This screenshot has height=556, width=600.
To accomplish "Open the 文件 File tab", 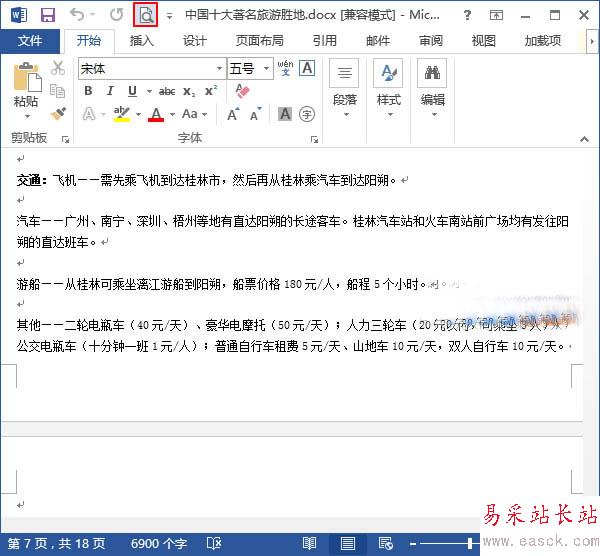I will [30, 41].
